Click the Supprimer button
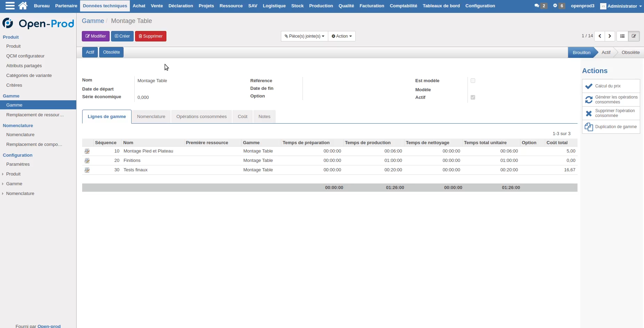Viewport: 644px width, 328px height. [151, 36]
